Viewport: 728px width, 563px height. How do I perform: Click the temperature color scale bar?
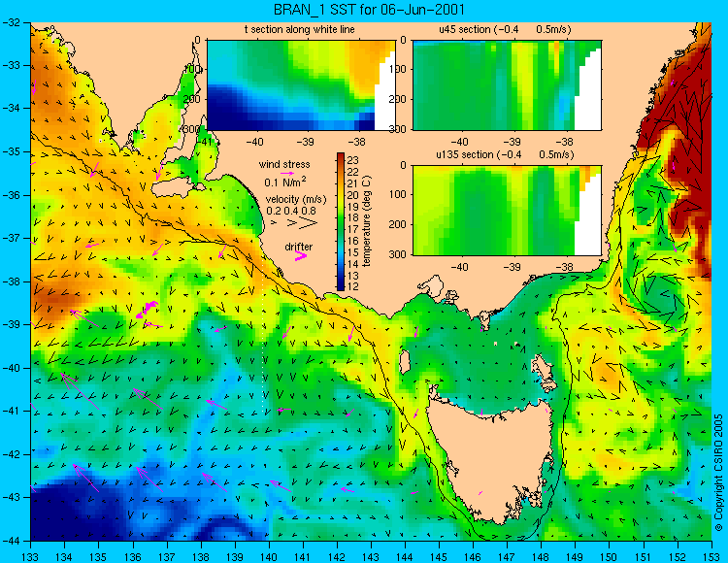(x=341, y=222)
